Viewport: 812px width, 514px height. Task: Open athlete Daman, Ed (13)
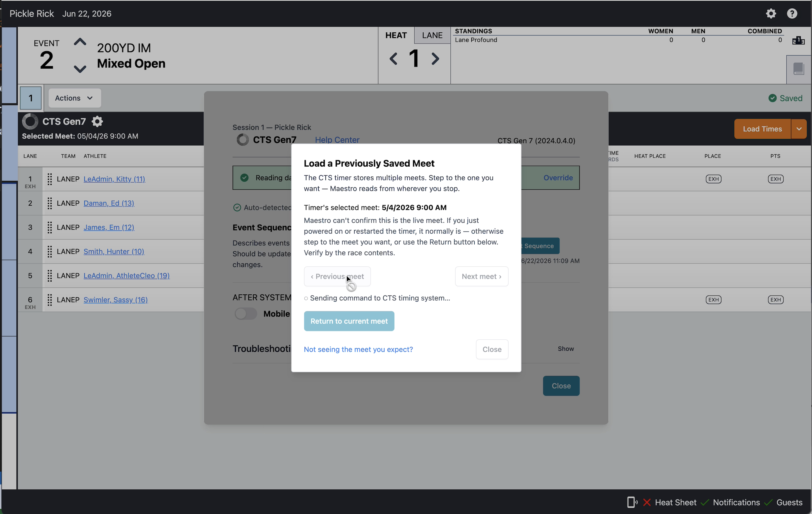coord(109,203)
